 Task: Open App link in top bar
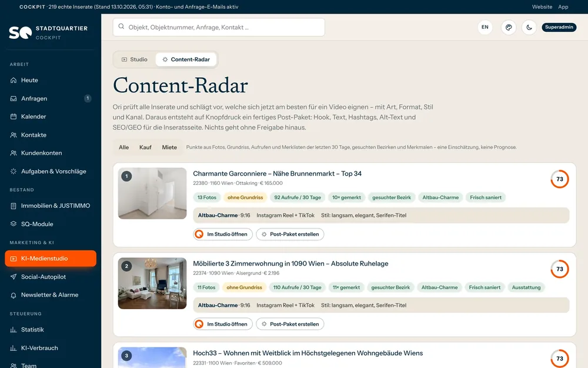563,6
